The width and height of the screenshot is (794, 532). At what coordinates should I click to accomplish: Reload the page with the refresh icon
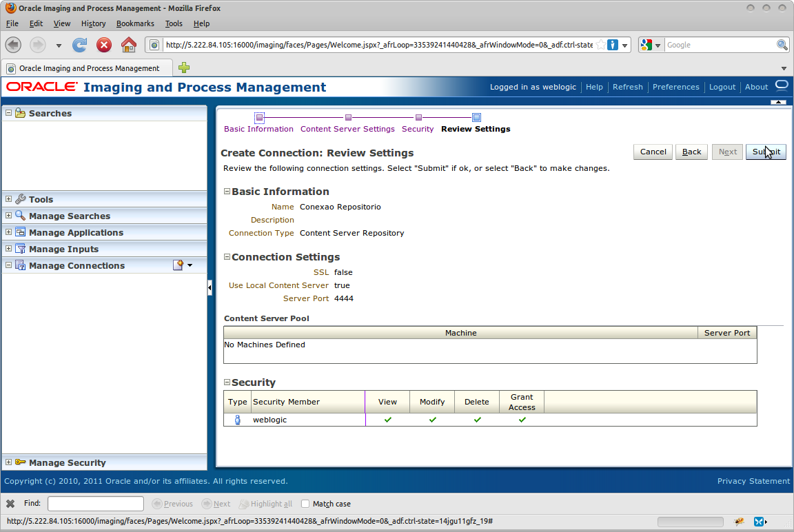click(x=79, y=45)
